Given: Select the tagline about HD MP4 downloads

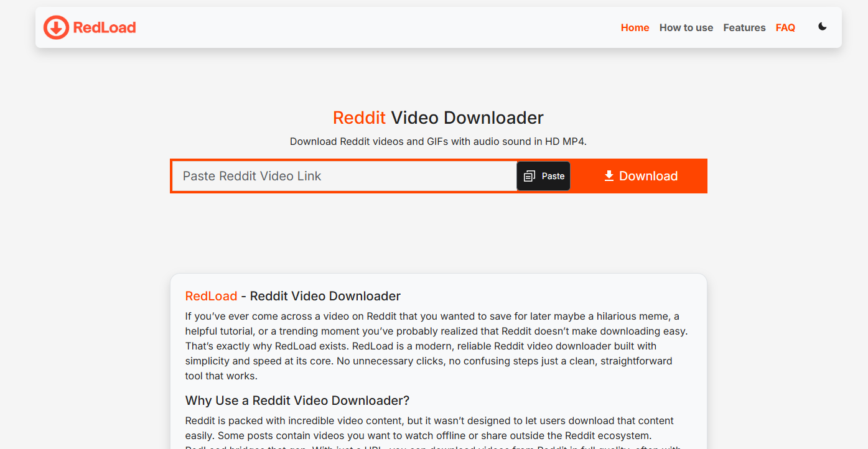Looking at the screenshot, I should click(x=437, y=141).
